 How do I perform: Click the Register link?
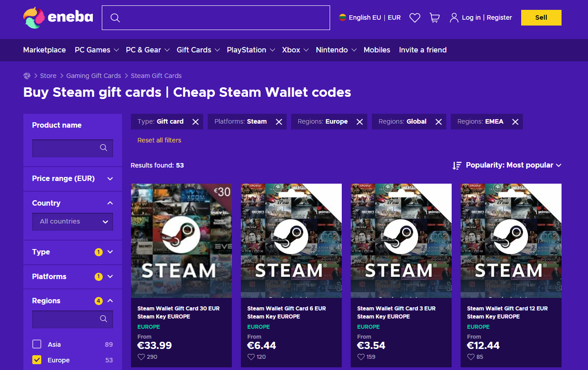499,17
